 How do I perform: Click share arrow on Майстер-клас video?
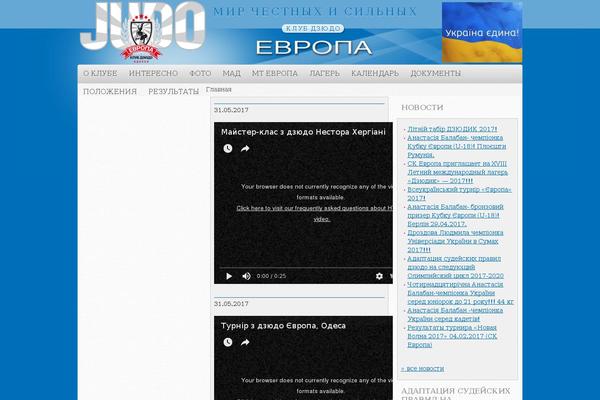click(245, 149)
